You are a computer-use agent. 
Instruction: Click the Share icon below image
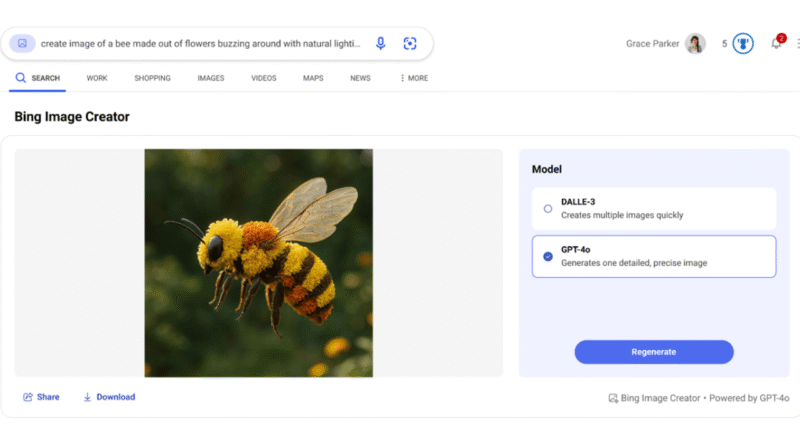pos(28,397)
